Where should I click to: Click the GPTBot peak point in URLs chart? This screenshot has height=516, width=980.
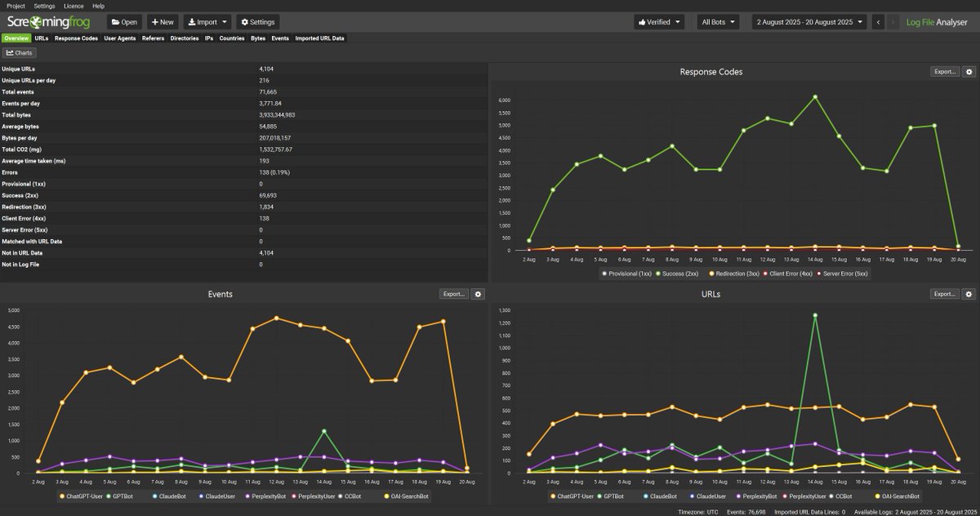[x=814, y=315]
